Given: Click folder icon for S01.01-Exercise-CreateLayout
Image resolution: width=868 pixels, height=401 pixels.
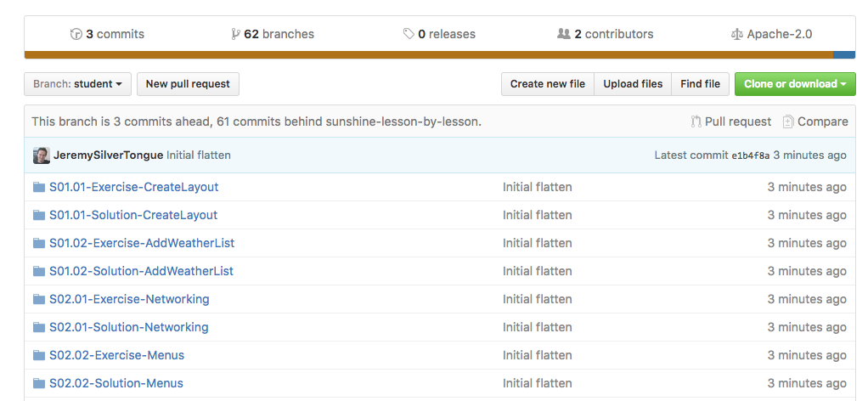Looking at the screenshot, I should tap(39, 187).
